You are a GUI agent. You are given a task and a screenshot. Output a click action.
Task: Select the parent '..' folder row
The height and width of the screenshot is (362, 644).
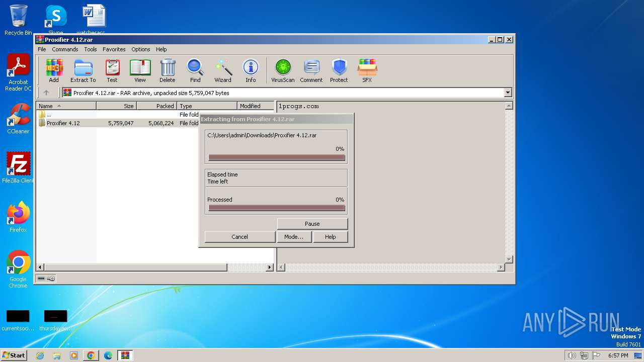117,115
